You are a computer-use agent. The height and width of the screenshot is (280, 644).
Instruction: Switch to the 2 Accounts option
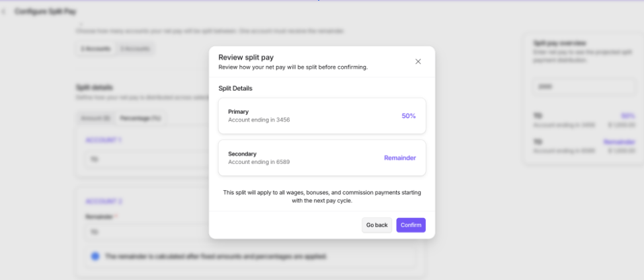[95, 48]
